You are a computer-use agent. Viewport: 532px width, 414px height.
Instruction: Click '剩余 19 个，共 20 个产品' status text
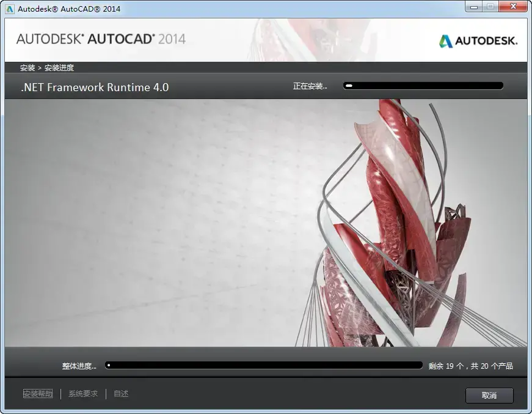click(x=470, y=366)
